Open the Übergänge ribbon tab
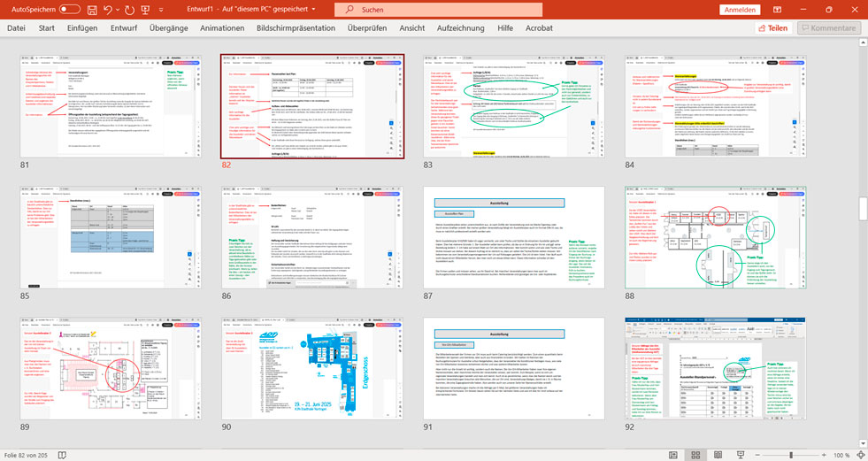 coord(168,27)
